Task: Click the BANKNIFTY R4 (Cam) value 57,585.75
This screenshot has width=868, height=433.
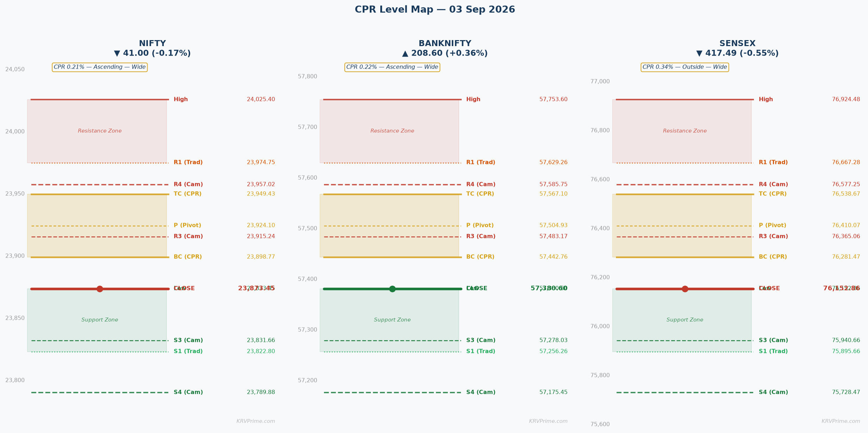Action: pyautogui.click(x=554, y=185)
